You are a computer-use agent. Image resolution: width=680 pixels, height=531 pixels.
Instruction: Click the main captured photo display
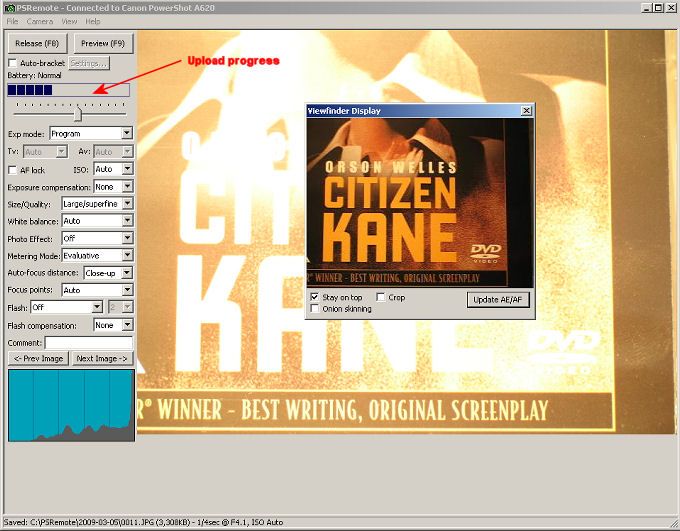[x=406, y=232]
